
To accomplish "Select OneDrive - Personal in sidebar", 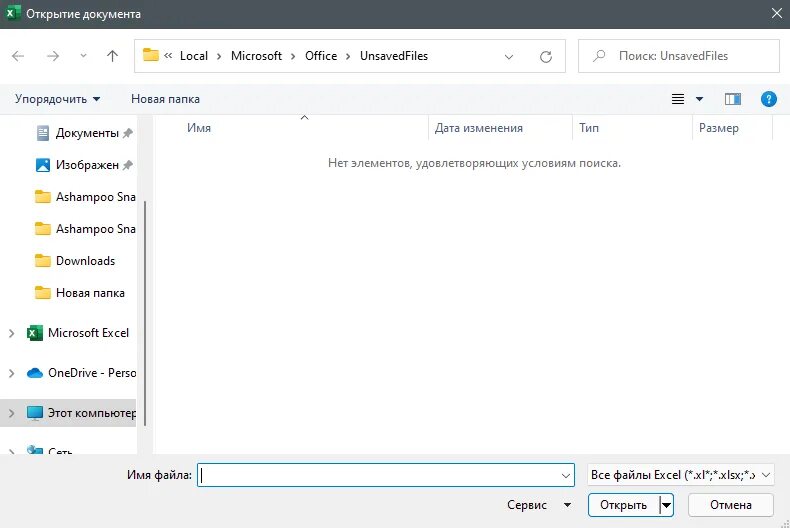I will click(81, 373).
